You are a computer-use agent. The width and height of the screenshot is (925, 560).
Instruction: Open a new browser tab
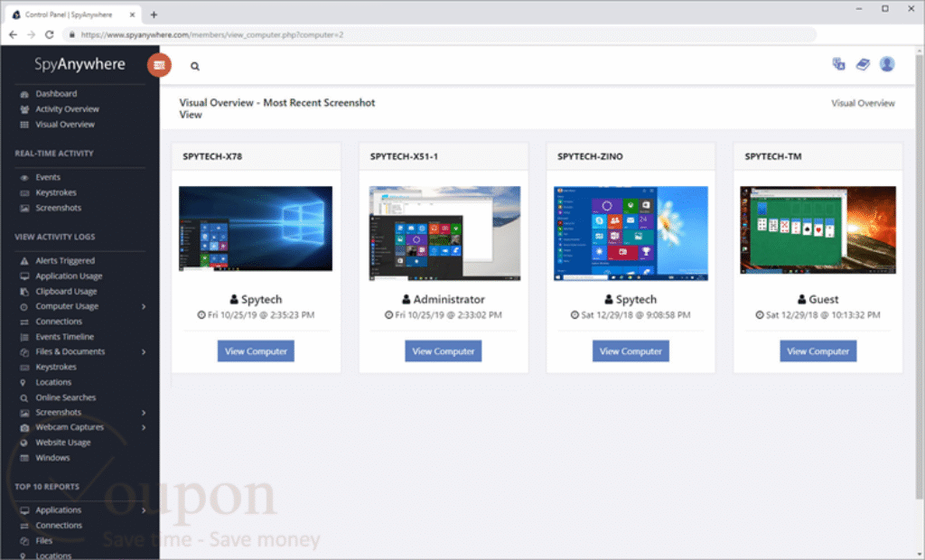click(x=154, y=14)
